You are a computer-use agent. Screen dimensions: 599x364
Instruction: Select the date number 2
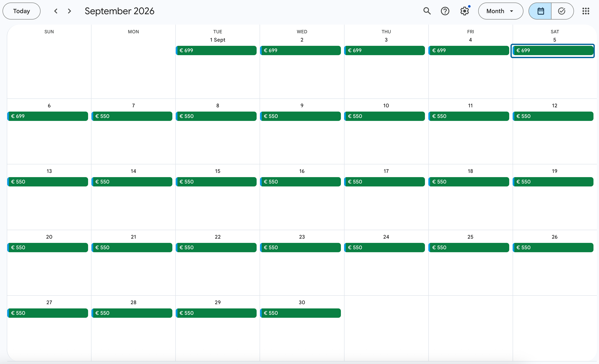tap(302, 40)
